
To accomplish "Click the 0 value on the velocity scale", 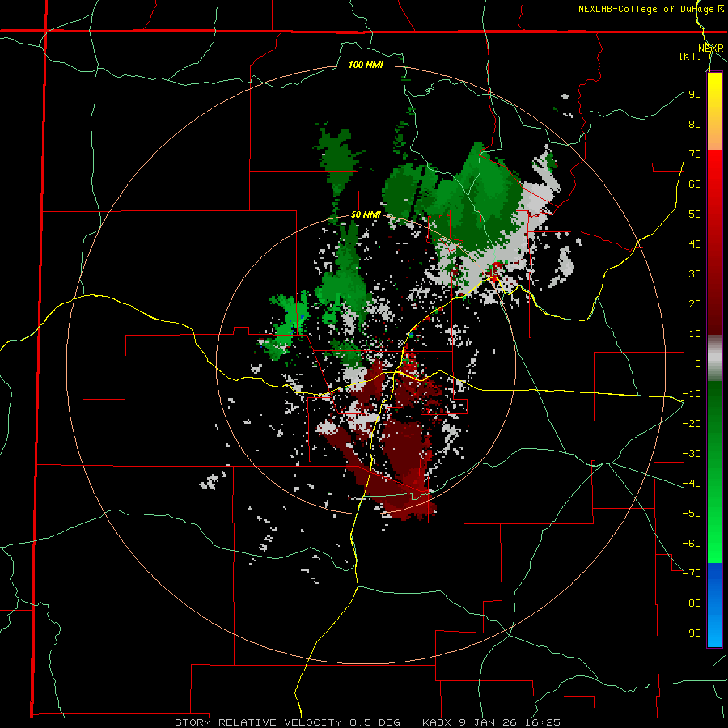I will 698,363.
